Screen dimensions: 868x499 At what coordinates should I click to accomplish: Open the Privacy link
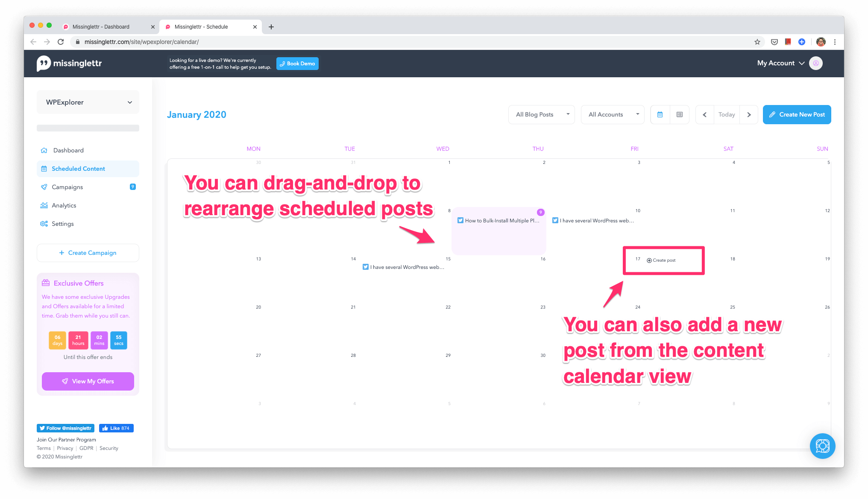[x=65, y=448]
